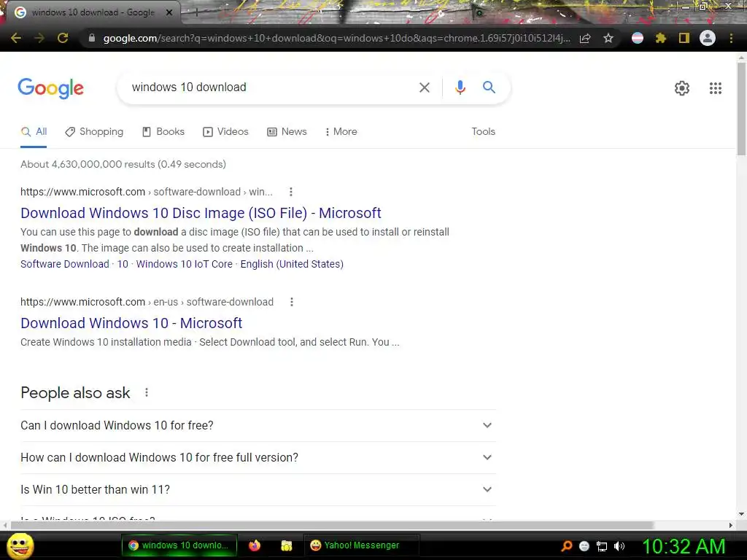
Task: View site info via the padlock icon
Action: 92,38
